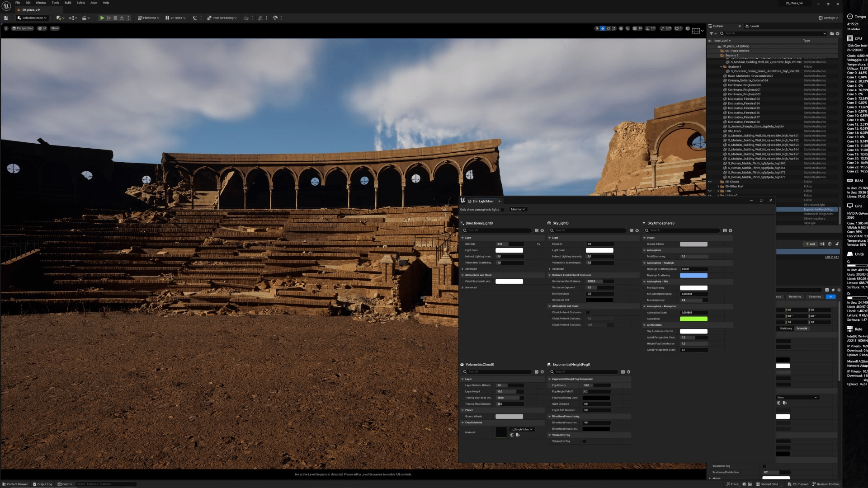Click the camera speed icon
Viewport: 868px width, 488px height.
(678, 28)
